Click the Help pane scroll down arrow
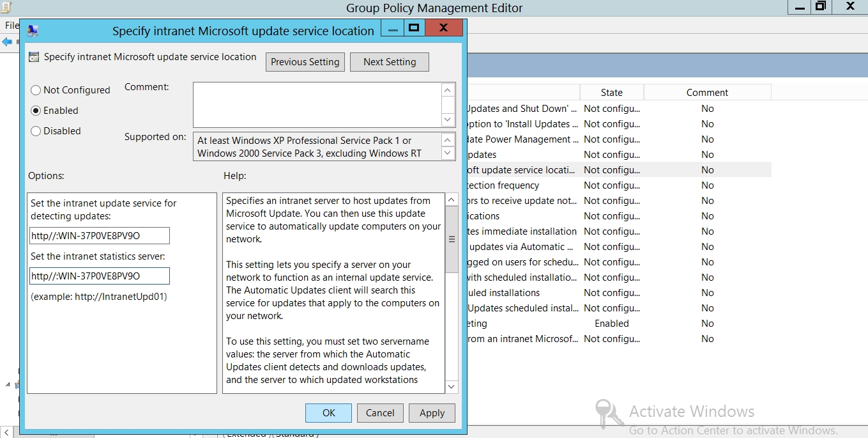 pos(452,387)
